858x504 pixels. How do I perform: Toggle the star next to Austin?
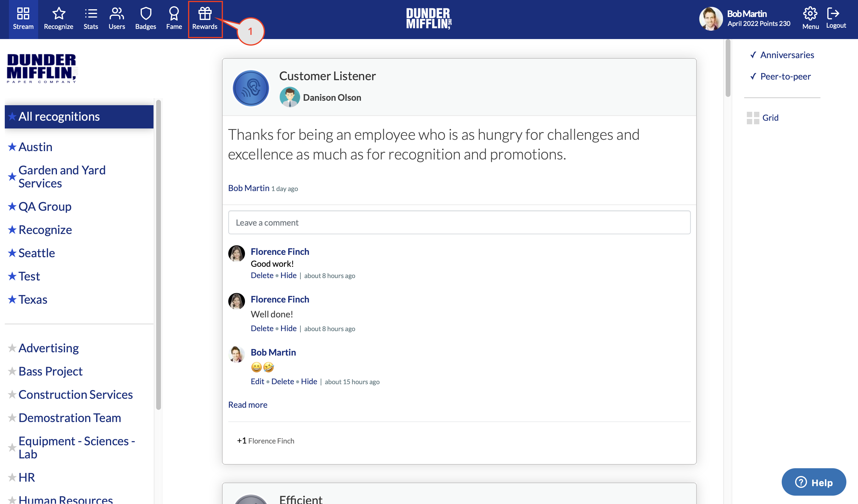click(x=12, y=147)
